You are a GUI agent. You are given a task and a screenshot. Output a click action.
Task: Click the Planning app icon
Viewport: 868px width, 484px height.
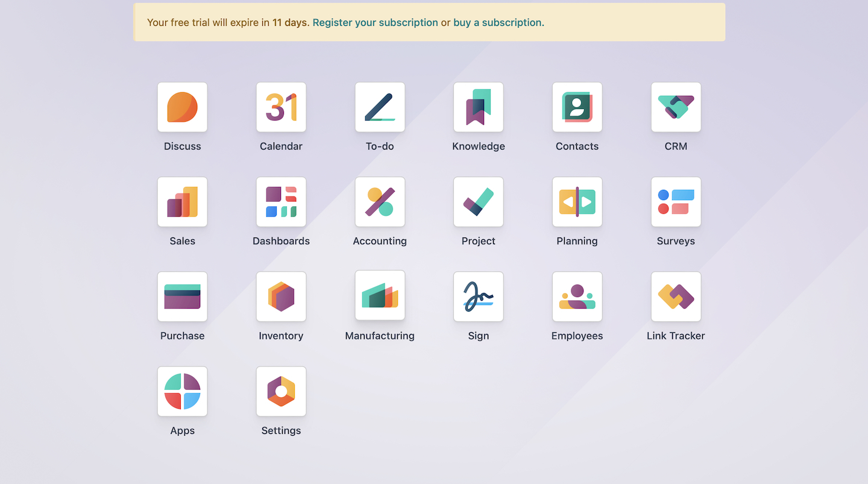577,202
